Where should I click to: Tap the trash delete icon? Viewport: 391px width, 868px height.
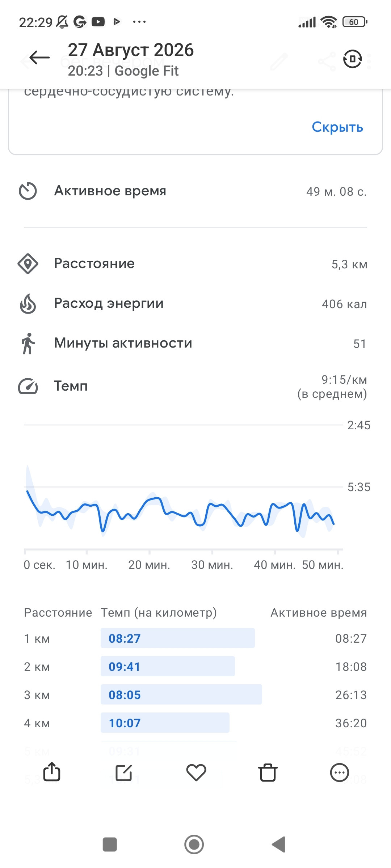(x=268, y=773)
